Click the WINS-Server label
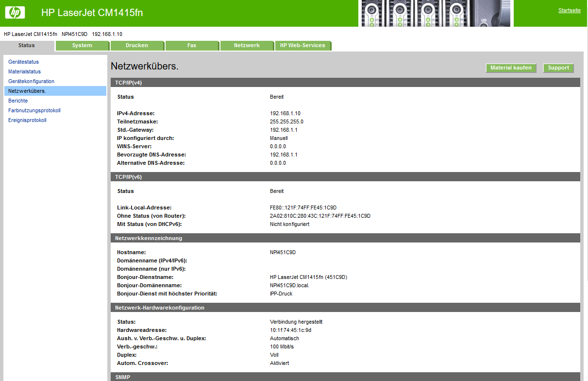 tap(134, 146)
